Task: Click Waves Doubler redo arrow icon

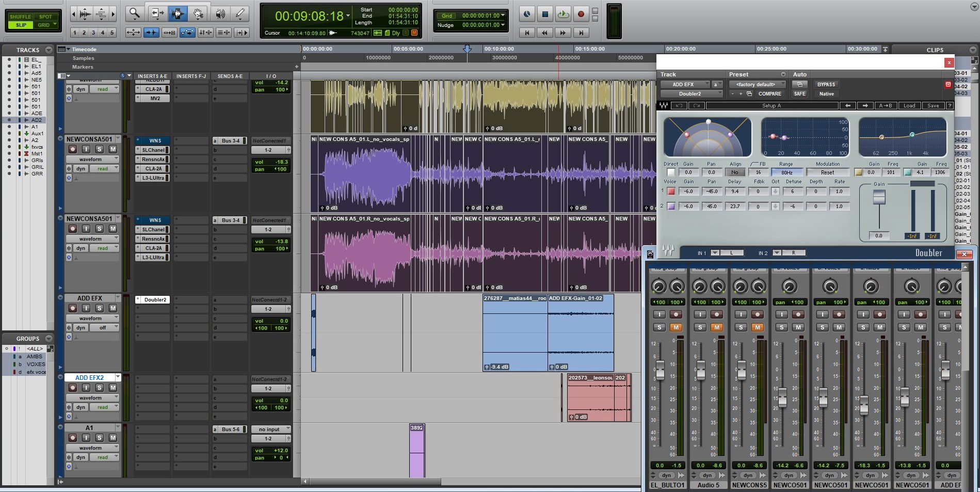Action: click(x=696, y=105)
